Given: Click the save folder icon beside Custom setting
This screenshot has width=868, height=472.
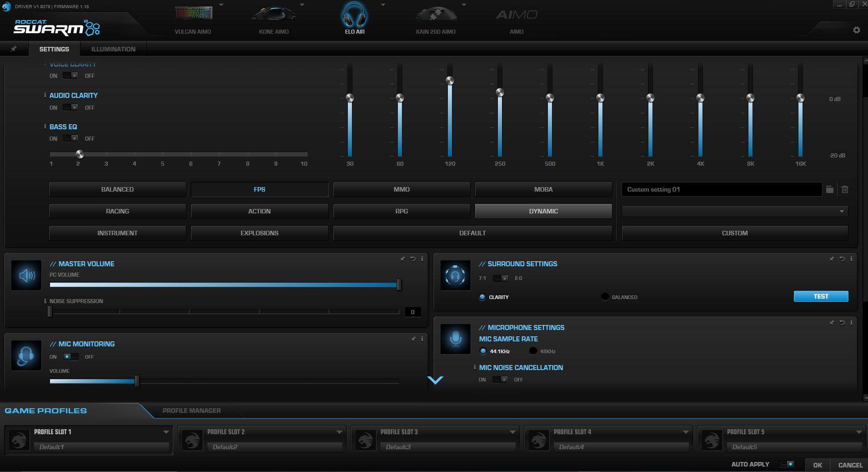Looking at the screenshot, I should [x=829, y=189].
